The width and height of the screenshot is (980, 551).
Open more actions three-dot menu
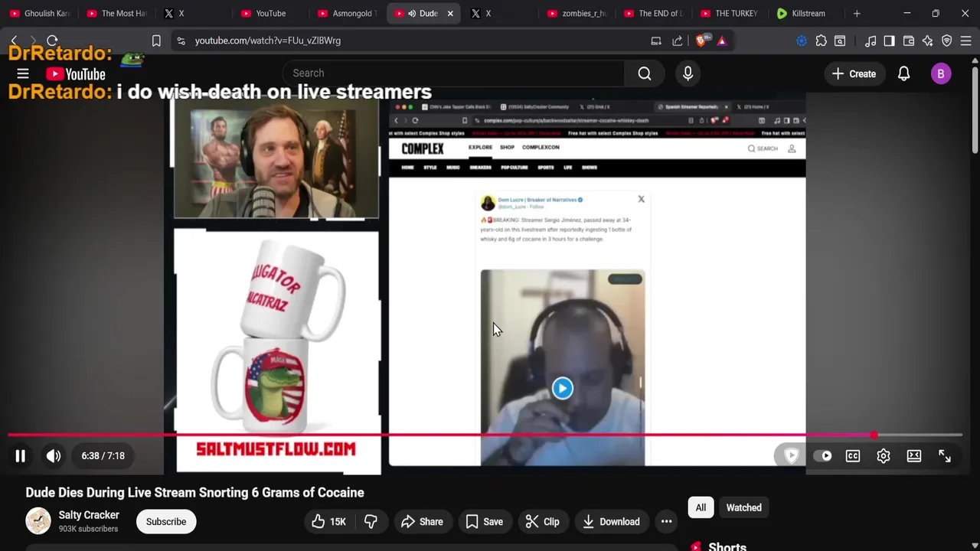click(x=667, y=522)
